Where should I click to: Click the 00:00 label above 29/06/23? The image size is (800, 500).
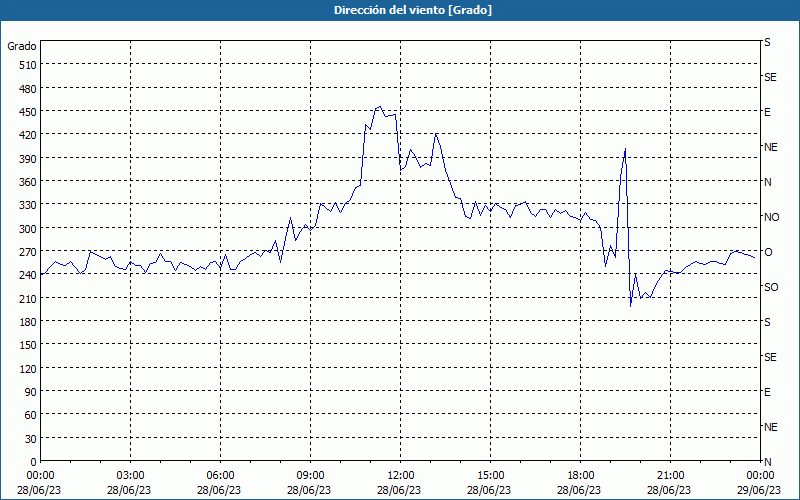click(x=761, y=476)
